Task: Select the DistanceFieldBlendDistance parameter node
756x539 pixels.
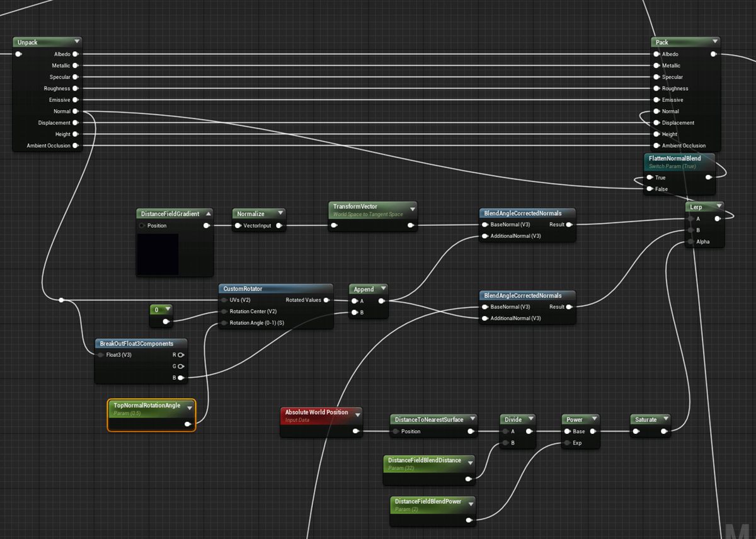Action: (x=430, y=470)
